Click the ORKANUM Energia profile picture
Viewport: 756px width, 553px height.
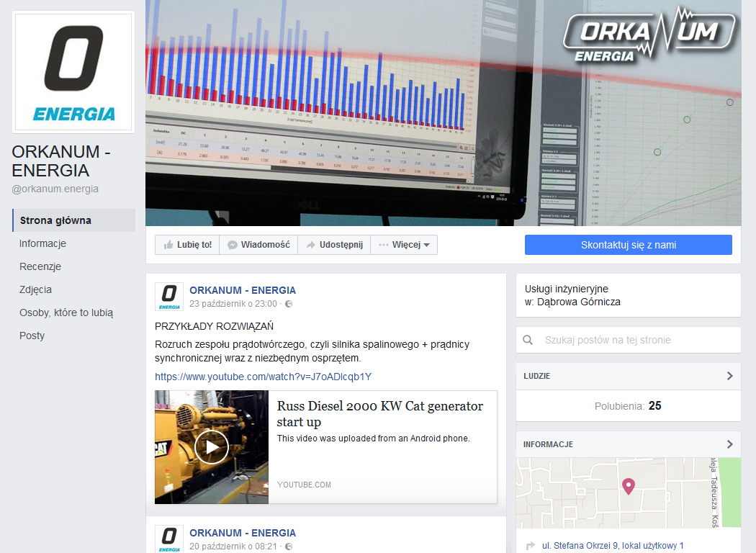click(73, 72)
